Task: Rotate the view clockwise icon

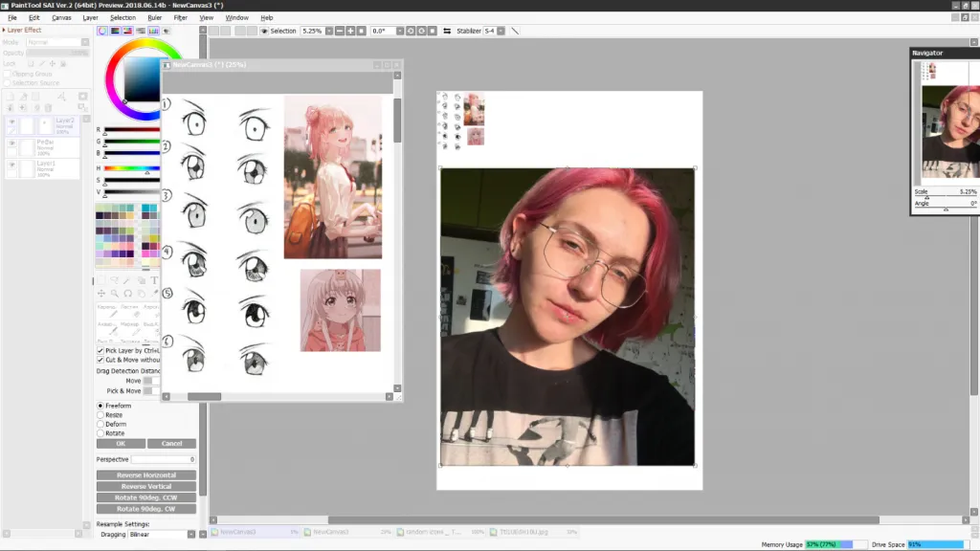Action: point(421,31)
